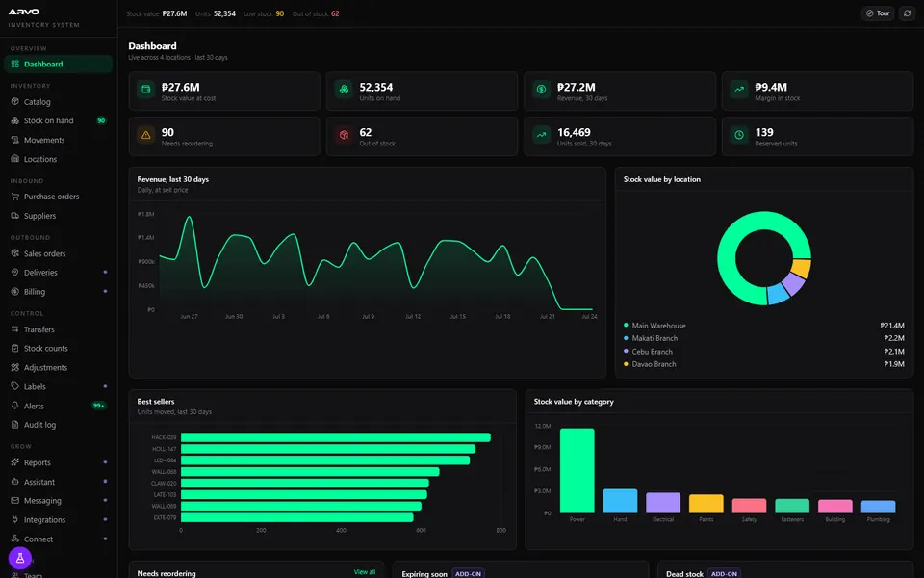Click the Sales orders icon
Screen dimensions: 924x578
coord(15,253)
